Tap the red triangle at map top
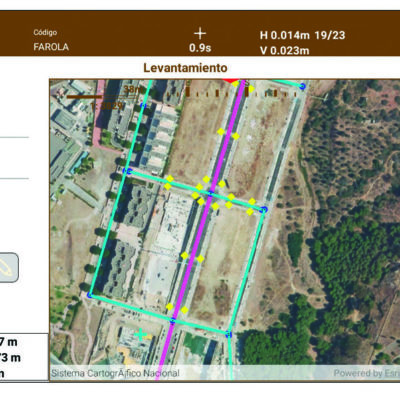The height and width of the screenshot is (400, 400). (x=231, y=80)
